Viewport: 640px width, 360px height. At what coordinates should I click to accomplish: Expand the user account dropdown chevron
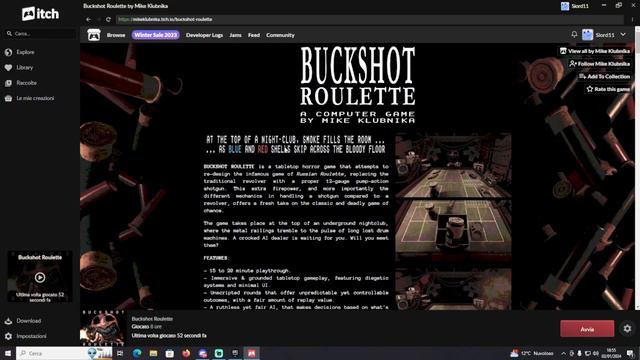(x=623, y=35)
